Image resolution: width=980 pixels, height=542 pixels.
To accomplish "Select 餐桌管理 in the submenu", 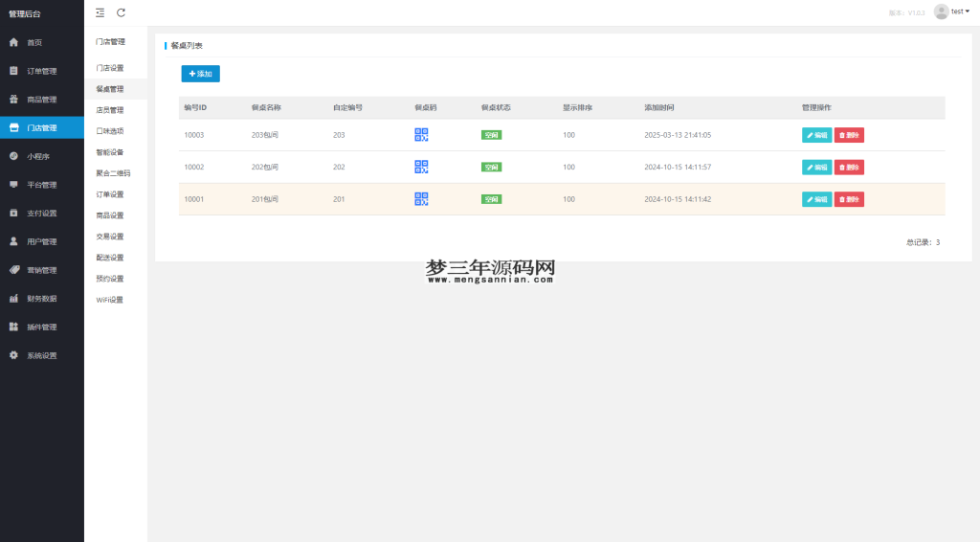I will click(110, 89).
